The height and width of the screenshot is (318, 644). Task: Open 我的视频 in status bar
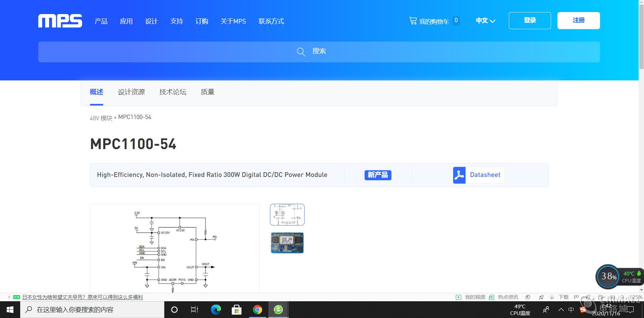tap(471, 297)
